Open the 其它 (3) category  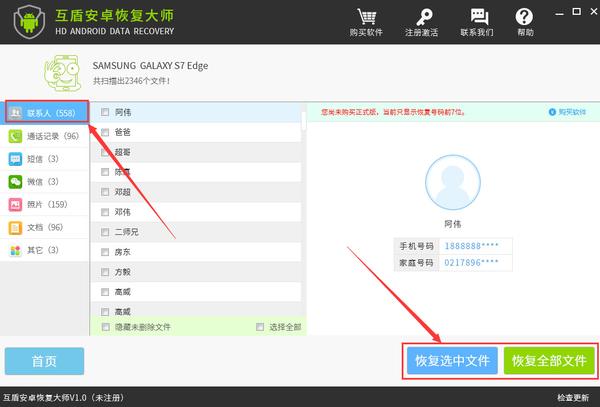click(x=44, y=250)
